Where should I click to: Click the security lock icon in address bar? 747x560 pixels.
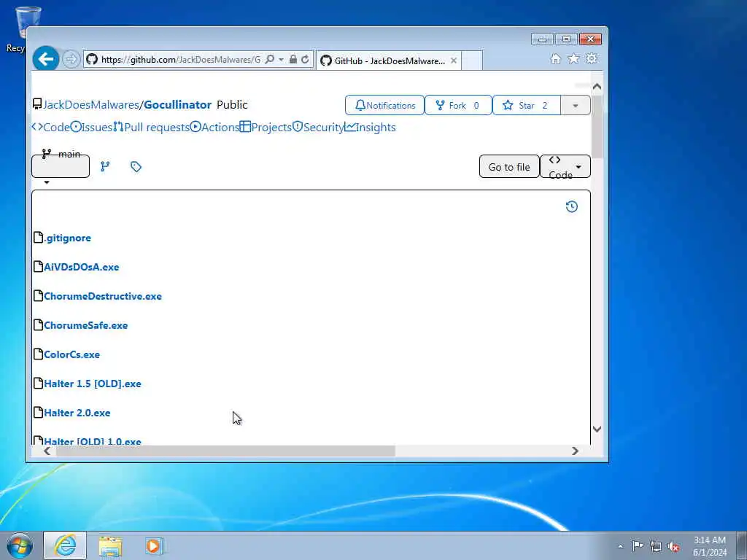[x=293, y=60]
